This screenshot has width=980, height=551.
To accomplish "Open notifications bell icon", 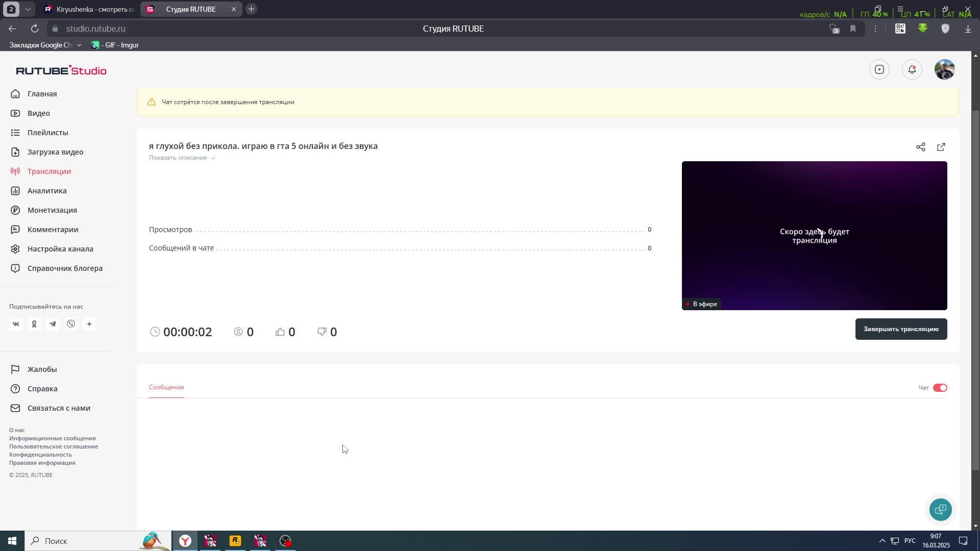I will tap(912, 69).
